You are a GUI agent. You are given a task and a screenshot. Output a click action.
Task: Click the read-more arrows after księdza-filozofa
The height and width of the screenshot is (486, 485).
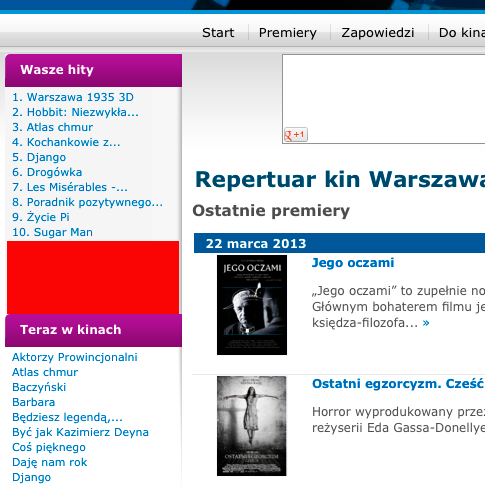coord(426,323)
